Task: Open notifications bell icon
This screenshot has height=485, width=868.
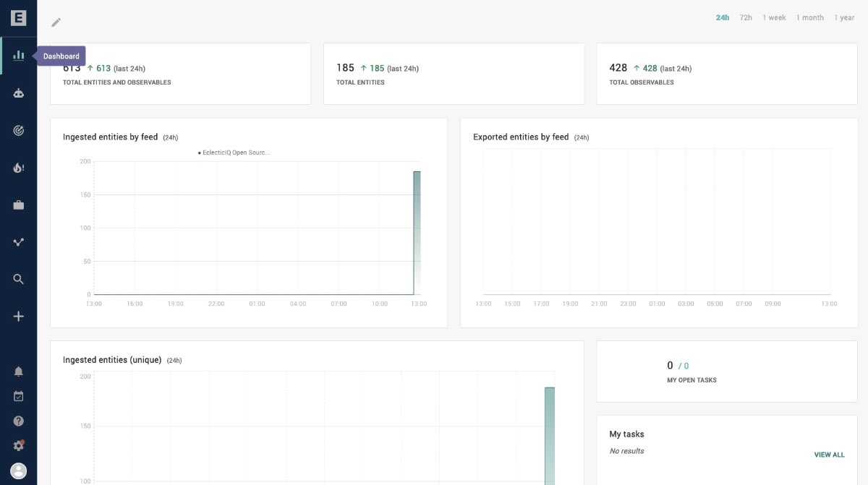Action: point(19,372)
